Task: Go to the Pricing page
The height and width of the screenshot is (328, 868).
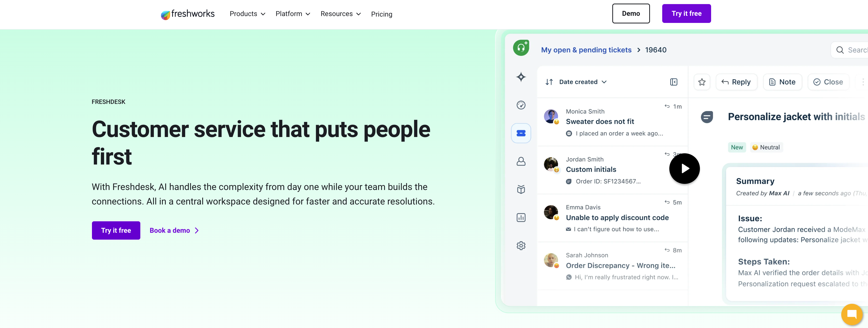Action: click(382, 14)
